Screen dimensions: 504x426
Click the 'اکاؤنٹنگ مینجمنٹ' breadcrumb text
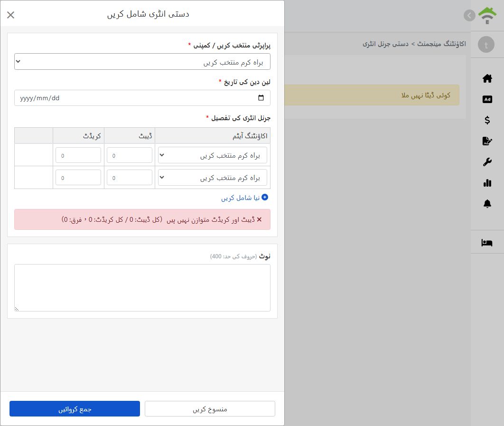click(441, 44)
